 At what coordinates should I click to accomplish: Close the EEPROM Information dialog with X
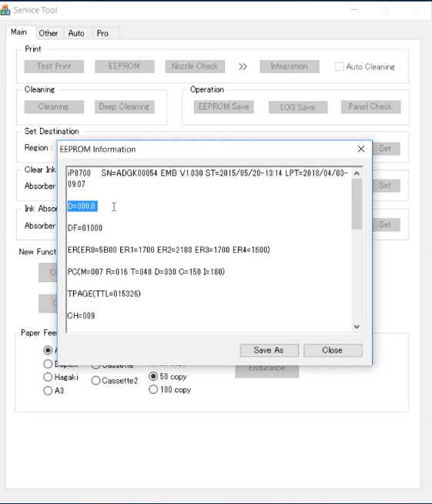tap(361, 149)
